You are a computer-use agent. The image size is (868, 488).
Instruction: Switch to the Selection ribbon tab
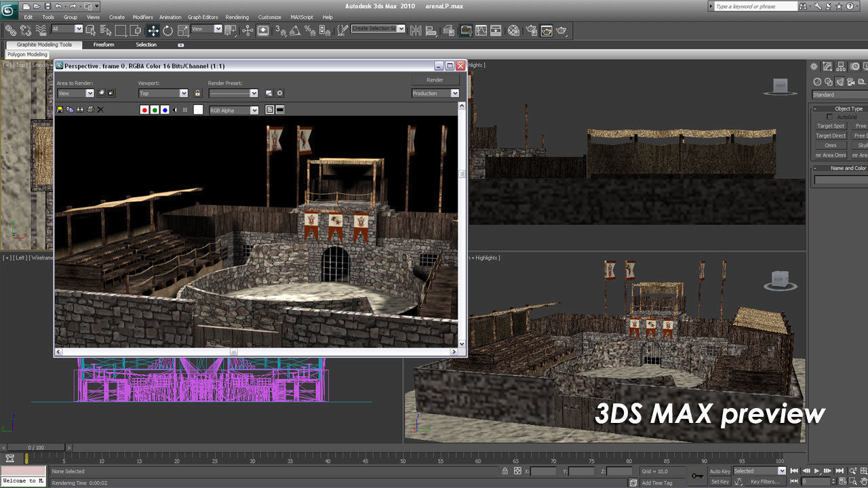(x=146, y=45)
